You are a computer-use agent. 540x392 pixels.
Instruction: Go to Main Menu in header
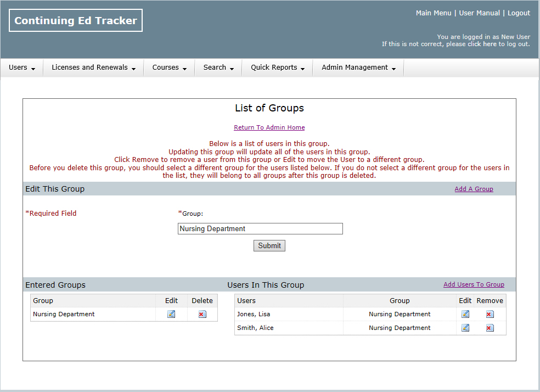tap(434, 13)
